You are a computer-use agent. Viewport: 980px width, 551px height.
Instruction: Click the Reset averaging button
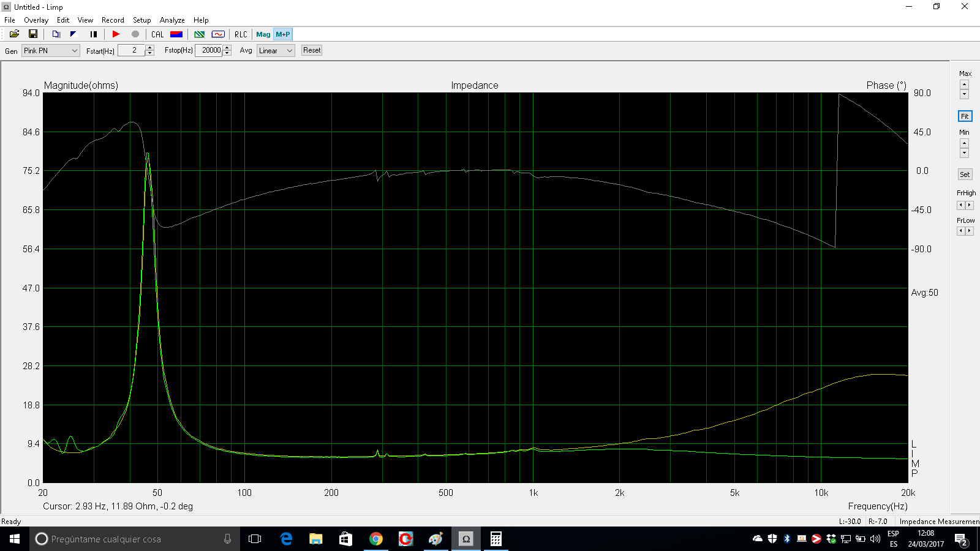pos(312,50)
